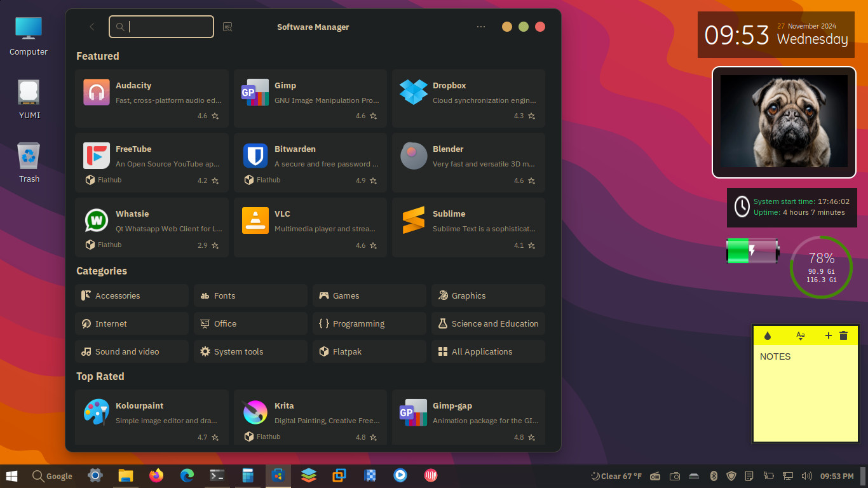Open the Blender featured app
Viewport: 868px width, 488px height.
(468, 163)
